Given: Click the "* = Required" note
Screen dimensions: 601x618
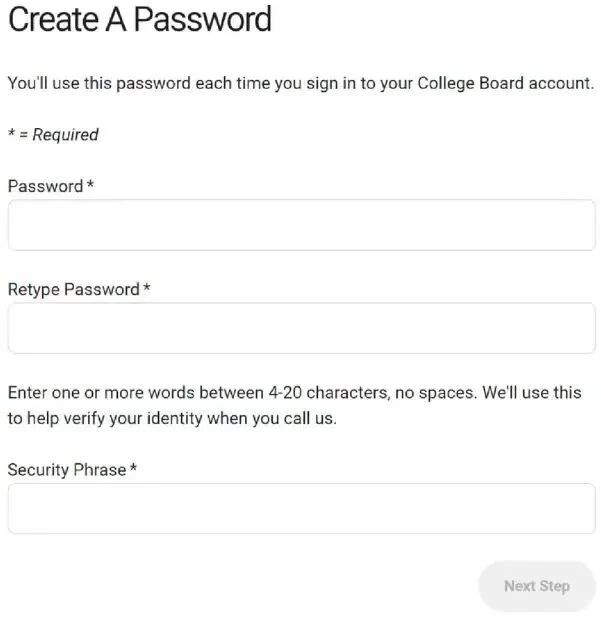Looking at the screenshot, I should click(53, 134).
